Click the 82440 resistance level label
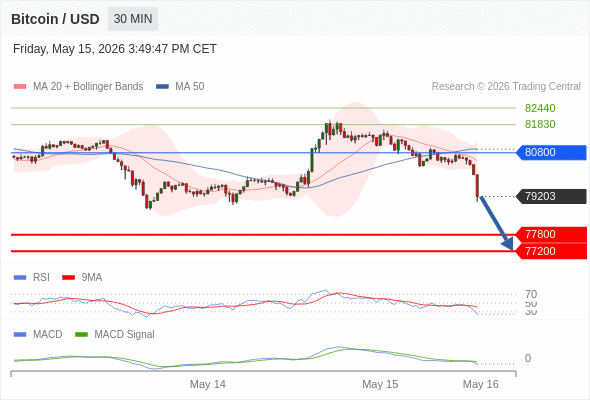The image size is (590, 400). tap(540, 108)
